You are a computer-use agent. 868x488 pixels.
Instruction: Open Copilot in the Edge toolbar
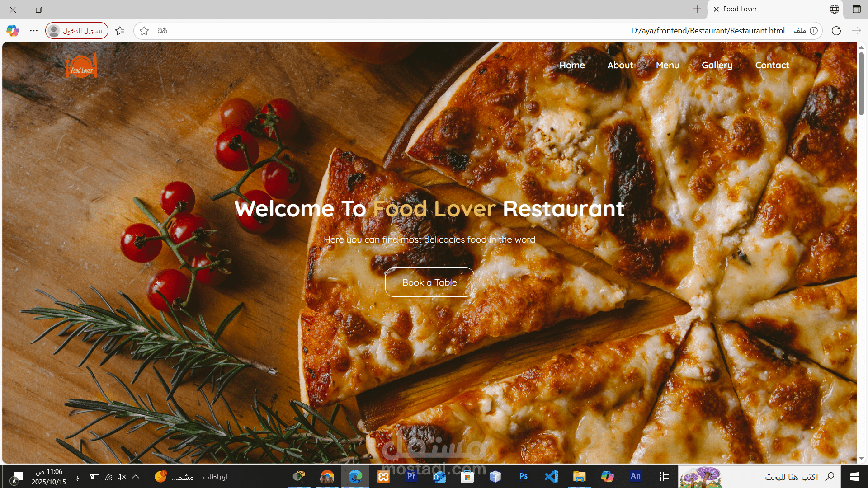pyautogui.click(x=13, y=31)
